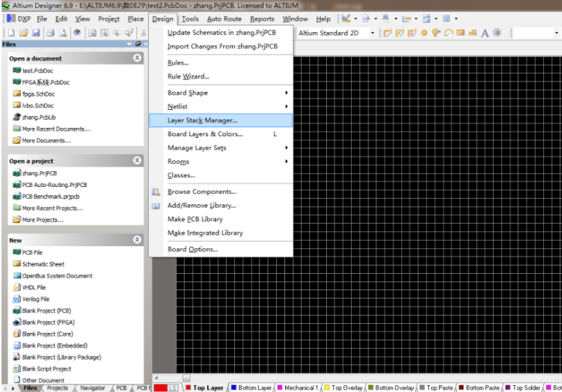Click the print toolbar icon
The height and width of the screenshot is (392, 562).
click(51, 33)
